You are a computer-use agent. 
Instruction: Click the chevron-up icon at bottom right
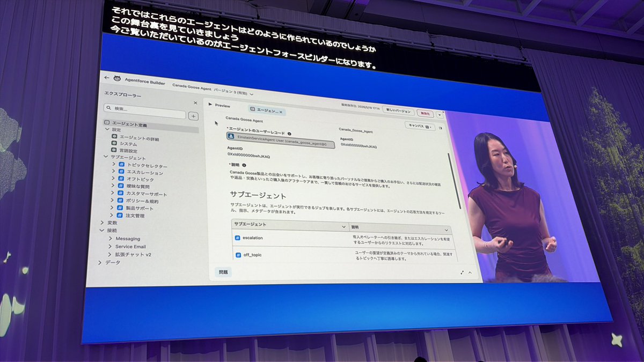[x=470, y=272]
